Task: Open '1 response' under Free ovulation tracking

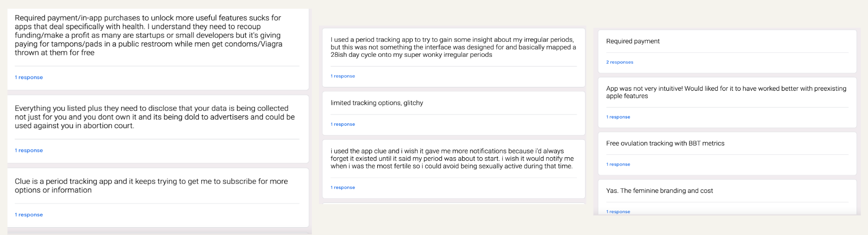Action: (618, 165)
